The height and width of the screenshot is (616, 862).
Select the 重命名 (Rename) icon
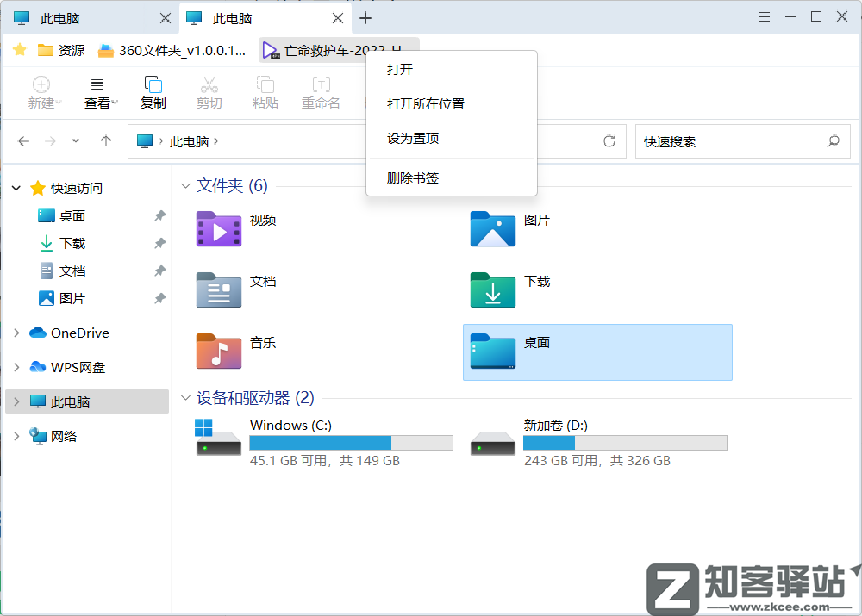click(321, 92)
